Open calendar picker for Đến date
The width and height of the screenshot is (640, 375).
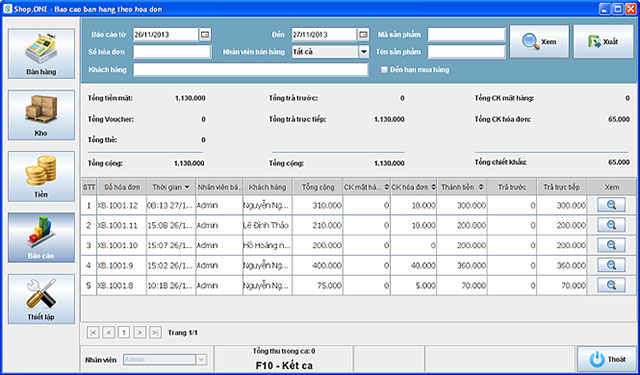[x=363, y=35]
